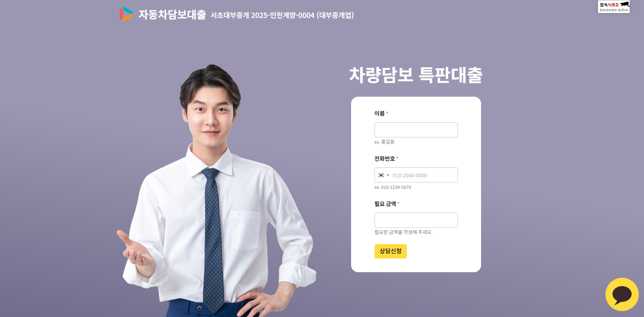This screenshot has width=644, height=317.
Task: Click the 차량담보 특판대출 heading
Action: (x=416, y=75)
